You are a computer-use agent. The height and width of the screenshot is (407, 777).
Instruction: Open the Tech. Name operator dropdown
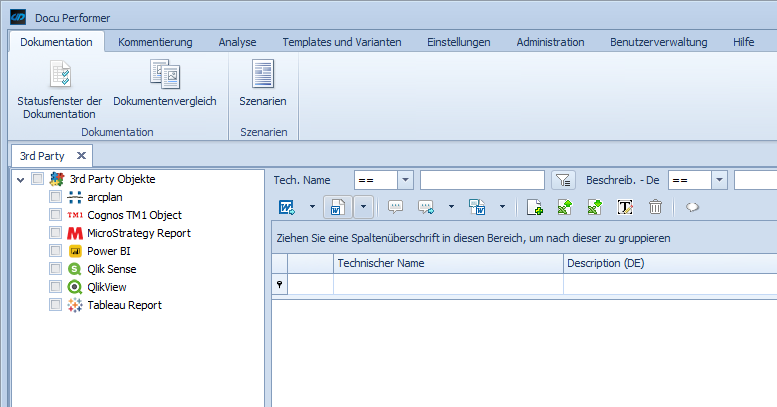point(405,180)
